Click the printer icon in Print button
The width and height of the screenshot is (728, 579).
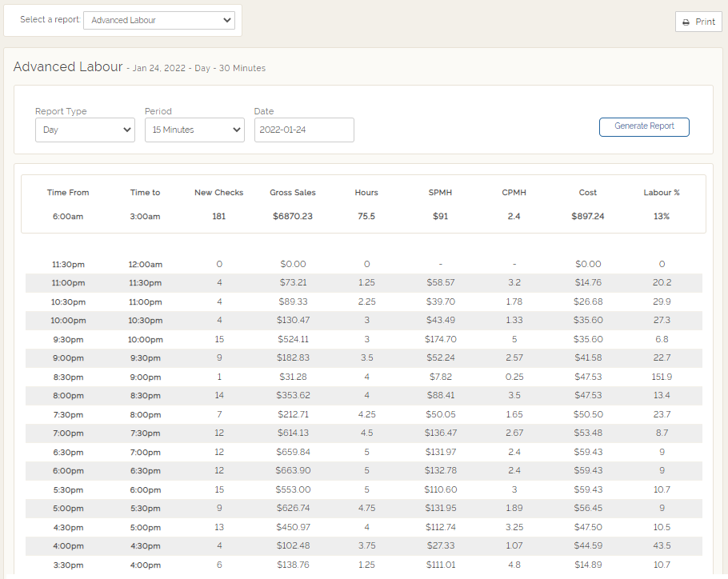coord(686,22)
